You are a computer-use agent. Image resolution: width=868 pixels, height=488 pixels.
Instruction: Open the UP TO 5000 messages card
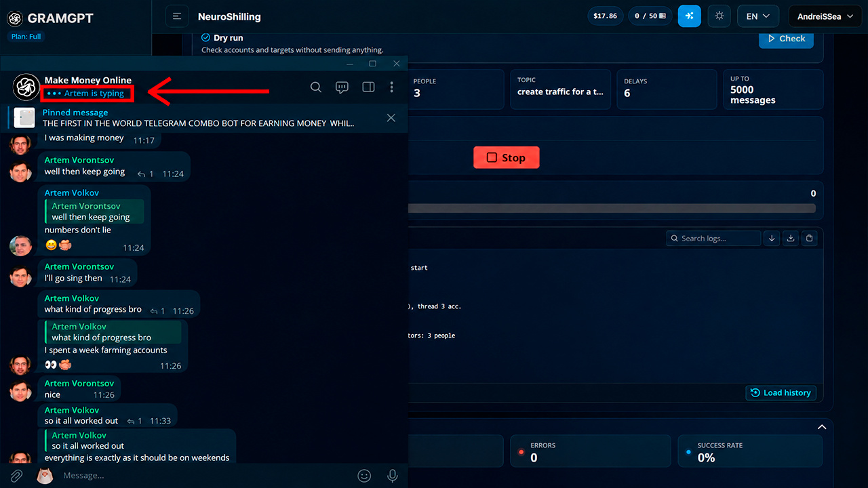click(772, 89)
